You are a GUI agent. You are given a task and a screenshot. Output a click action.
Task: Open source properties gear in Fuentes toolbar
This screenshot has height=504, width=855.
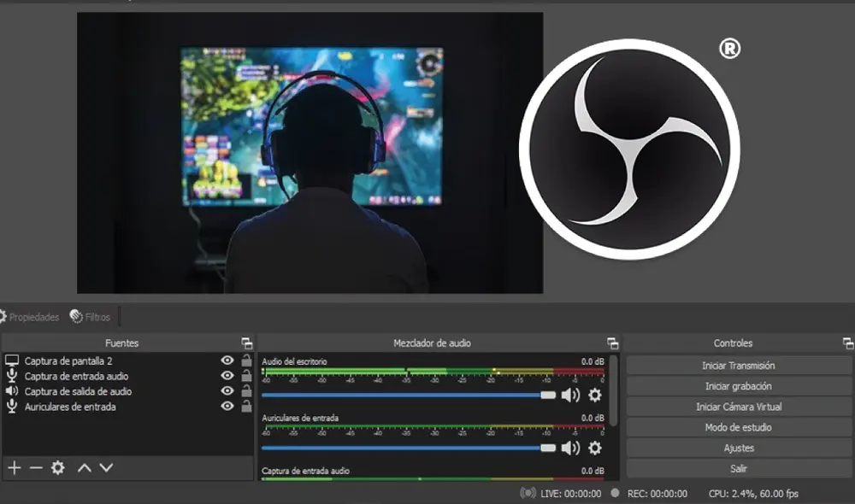(57, 467)
